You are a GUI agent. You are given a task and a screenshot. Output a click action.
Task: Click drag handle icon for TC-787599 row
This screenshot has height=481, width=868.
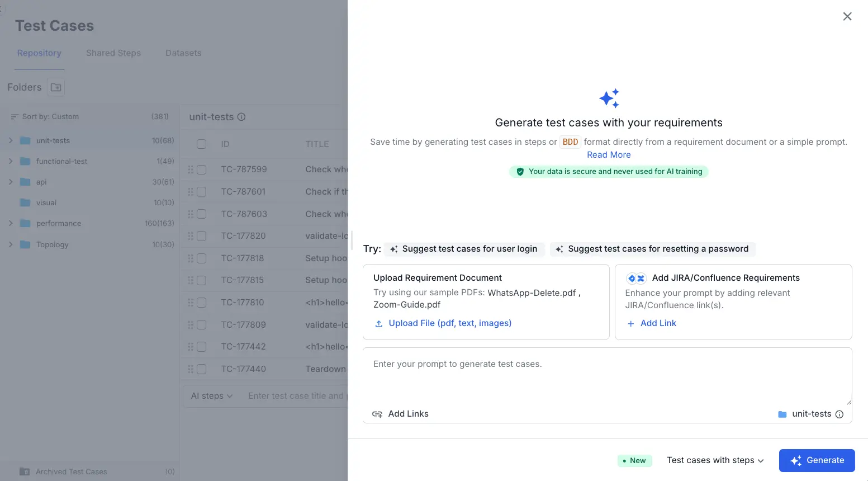click(x=190, y=169)
